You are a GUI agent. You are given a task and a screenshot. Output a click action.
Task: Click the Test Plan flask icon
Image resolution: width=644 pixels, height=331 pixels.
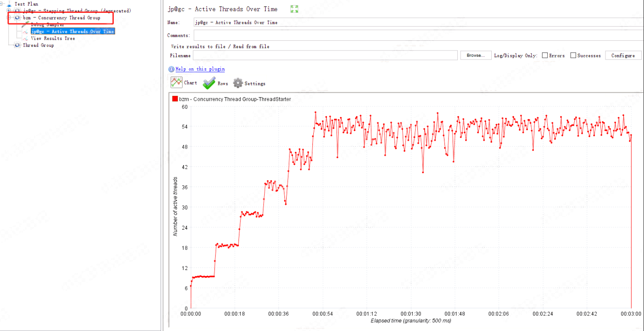coord(9,4)
